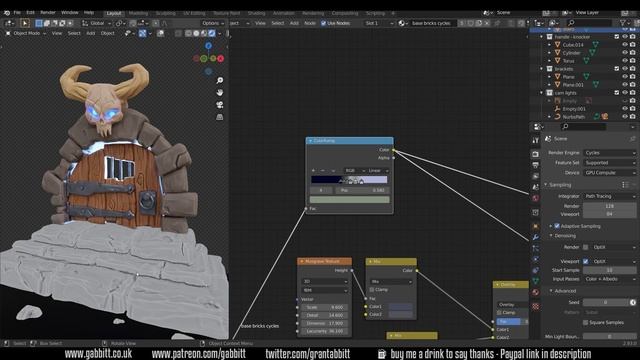Click the Mix node Color1 swatch

400,306
